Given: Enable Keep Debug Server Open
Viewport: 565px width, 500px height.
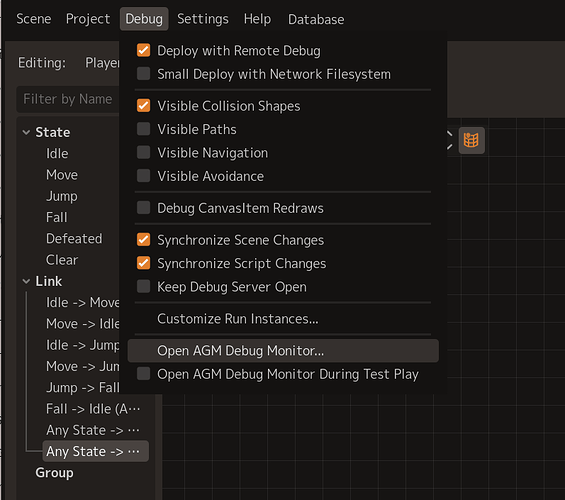Looking at the screenshot, I should click(x=143, y=287).
